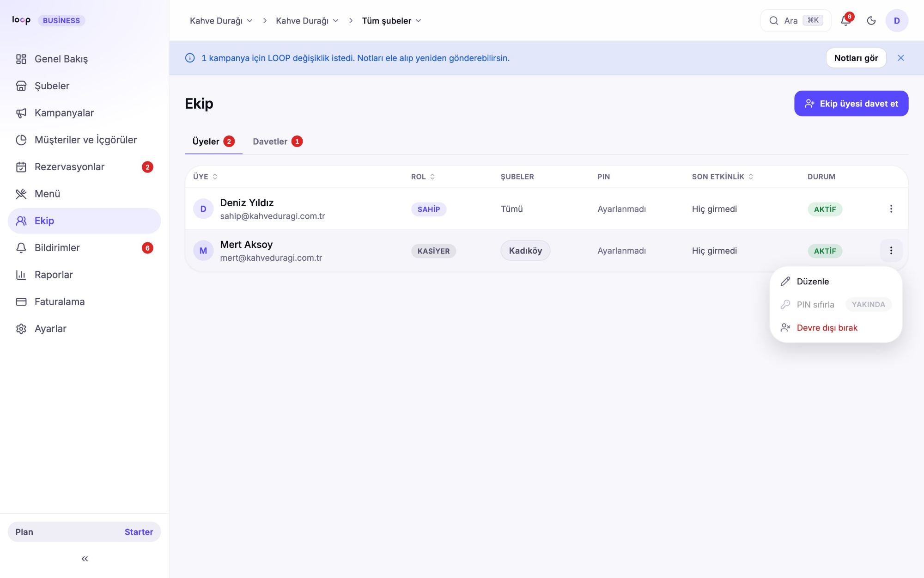Click the Raporlar bar chart icon
The width and height of the screenshot is (924, 578).
point(21,275)
